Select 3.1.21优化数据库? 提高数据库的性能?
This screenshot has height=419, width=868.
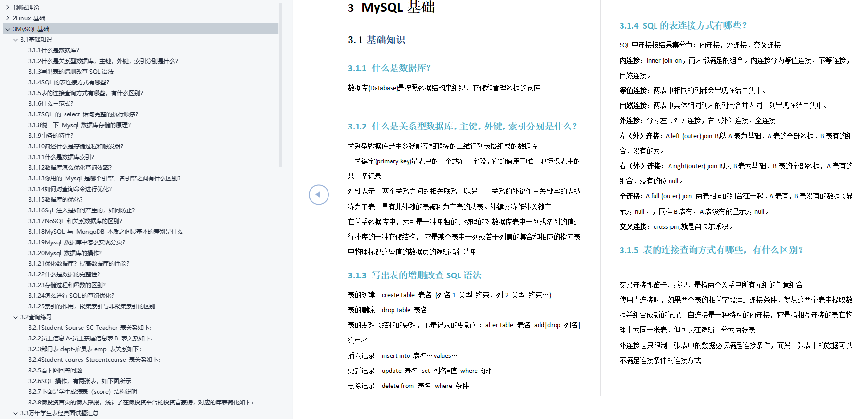click(x=79, y=263)
